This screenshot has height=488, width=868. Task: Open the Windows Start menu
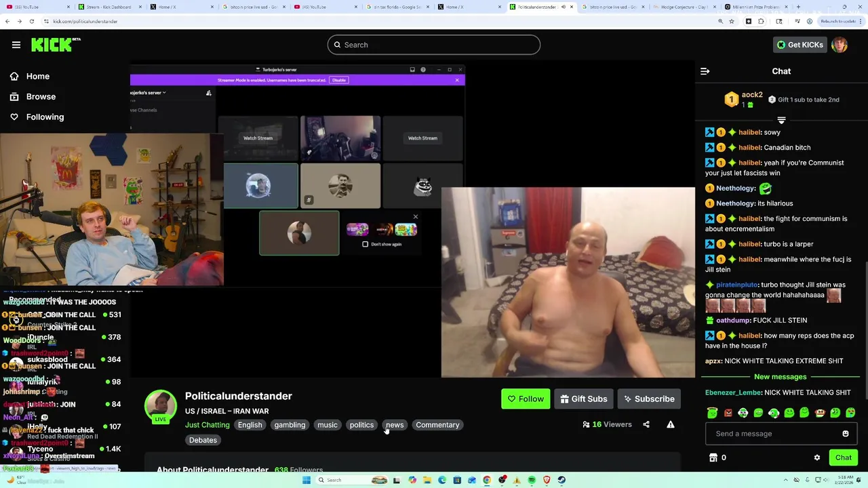click(x=307, y=480)
